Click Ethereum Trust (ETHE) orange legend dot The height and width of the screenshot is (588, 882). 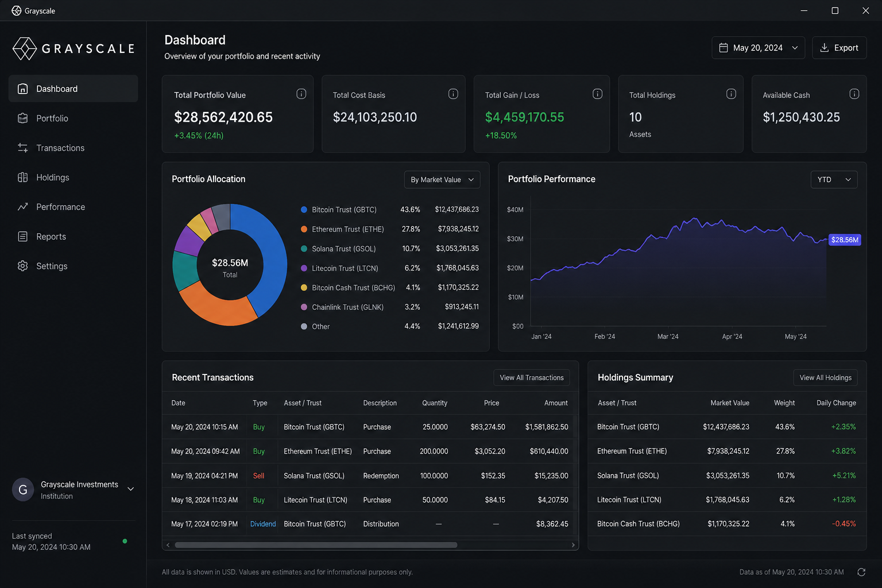point(304,229)
